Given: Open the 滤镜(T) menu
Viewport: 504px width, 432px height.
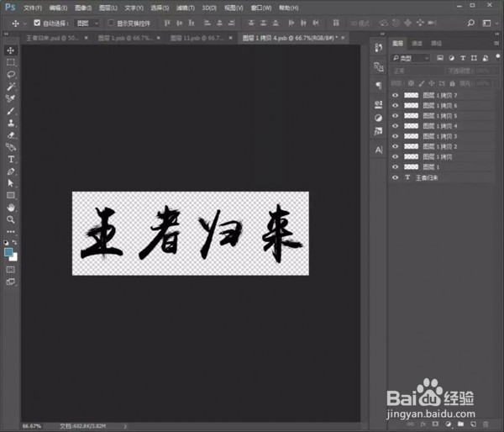Looking at the screenshot, I should [186, 8].
